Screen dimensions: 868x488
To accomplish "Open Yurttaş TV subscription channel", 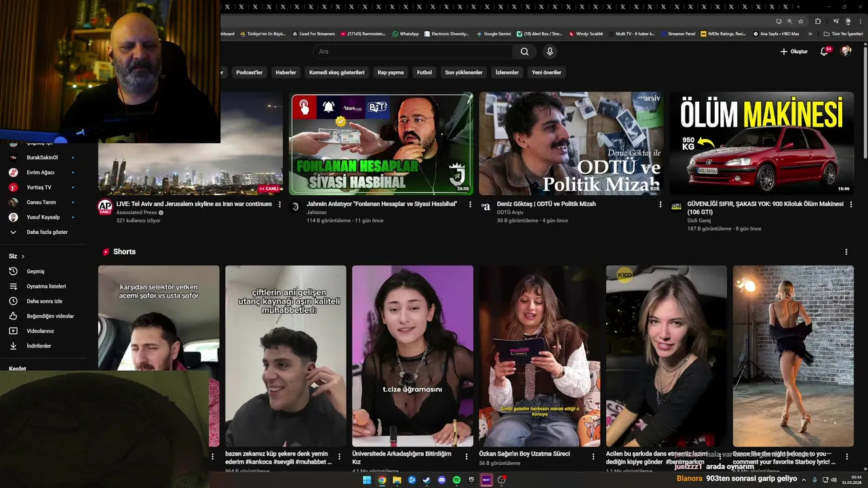I will (x=43, y=187).
